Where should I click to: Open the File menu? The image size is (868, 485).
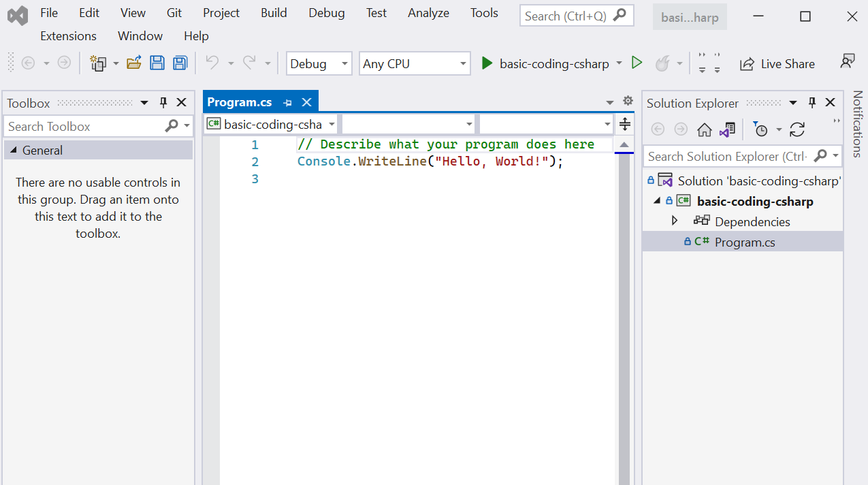49,13
